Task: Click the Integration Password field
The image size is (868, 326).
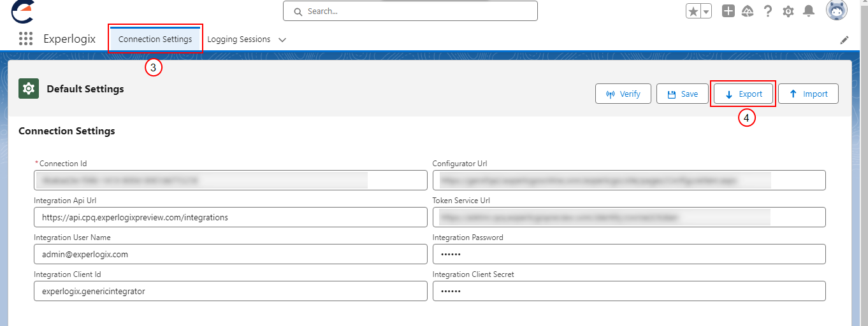Action: (x=629, y=254)
